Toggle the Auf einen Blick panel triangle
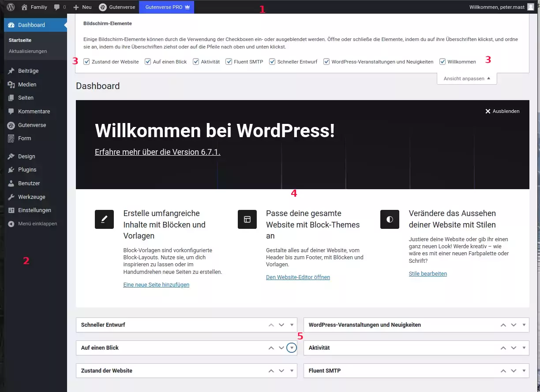 [x=292, y=348]
